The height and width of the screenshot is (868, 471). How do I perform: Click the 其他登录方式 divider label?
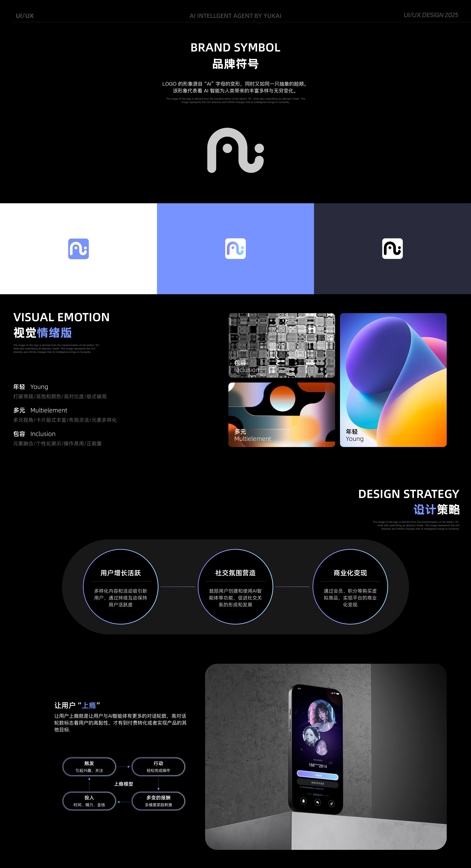click(318, 795)
